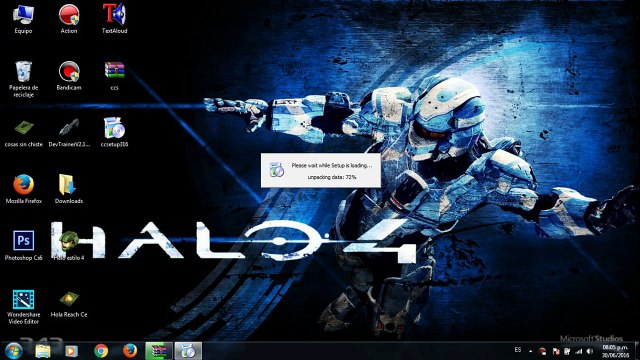Open Papelera de reciclaje

[23, 79]
